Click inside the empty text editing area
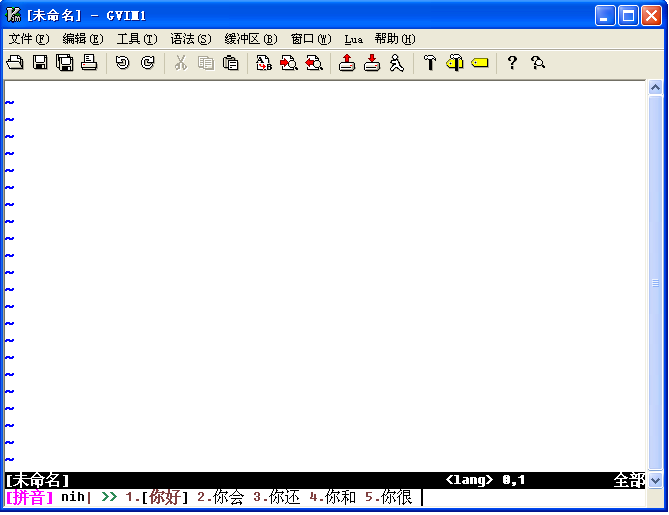Screen dimensions: 669x515 320,270
